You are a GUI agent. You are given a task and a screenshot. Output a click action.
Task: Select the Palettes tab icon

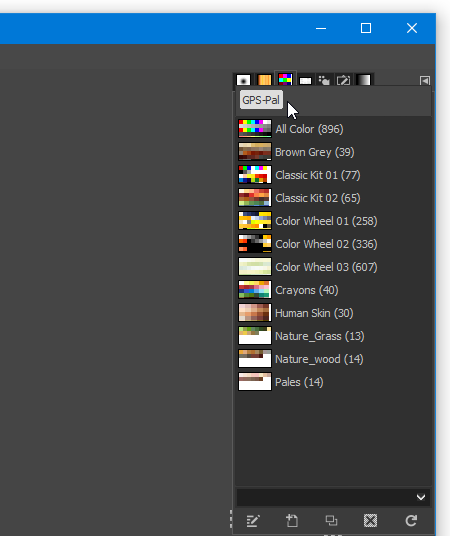pyautogui.click(x=285, y=80)
